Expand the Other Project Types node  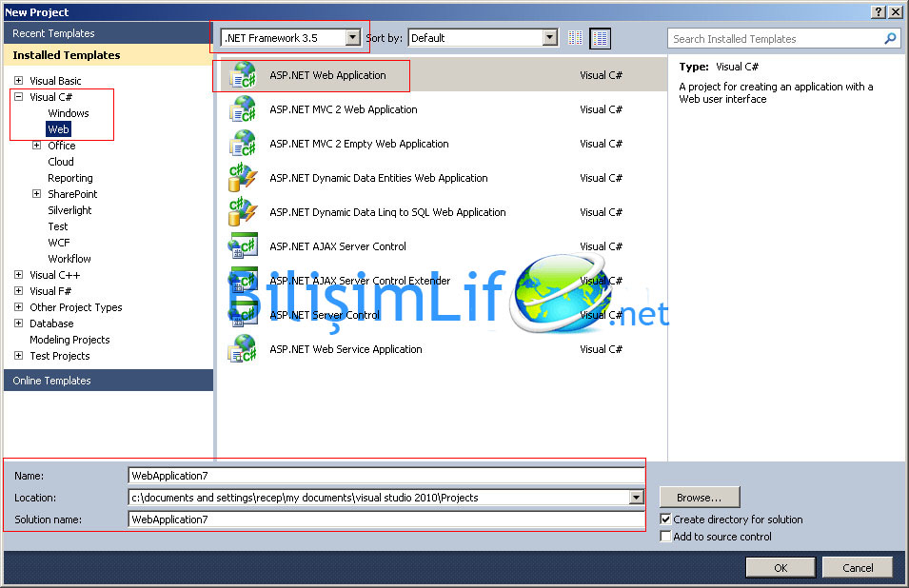click(18, 307)
